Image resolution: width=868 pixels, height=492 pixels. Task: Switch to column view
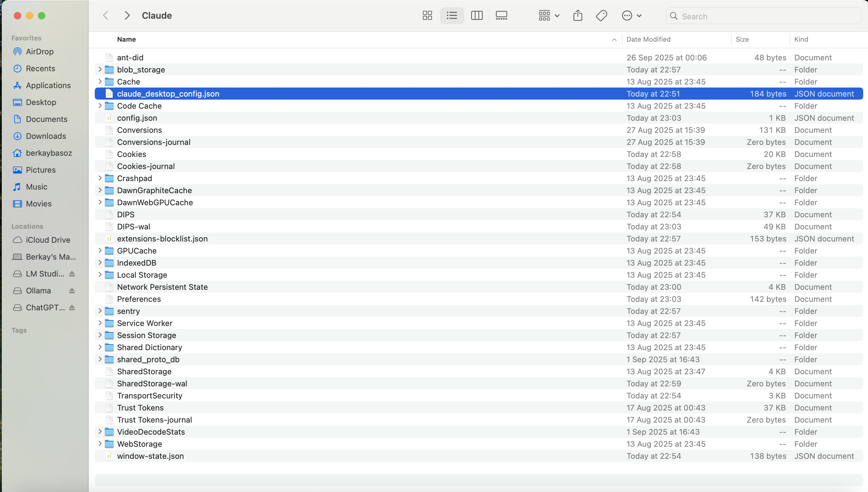476,15
